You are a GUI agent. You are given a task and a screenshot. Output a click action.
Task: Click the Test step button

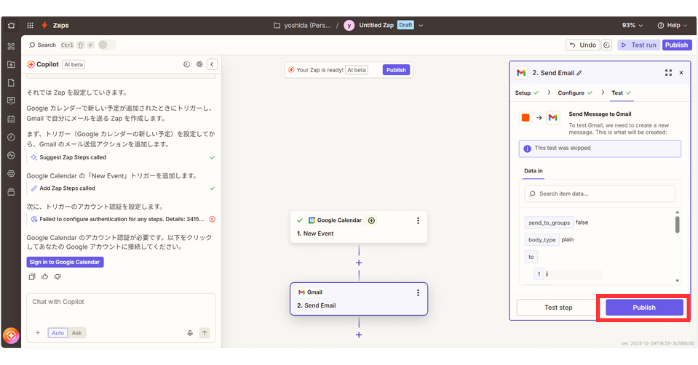[558, 308]
